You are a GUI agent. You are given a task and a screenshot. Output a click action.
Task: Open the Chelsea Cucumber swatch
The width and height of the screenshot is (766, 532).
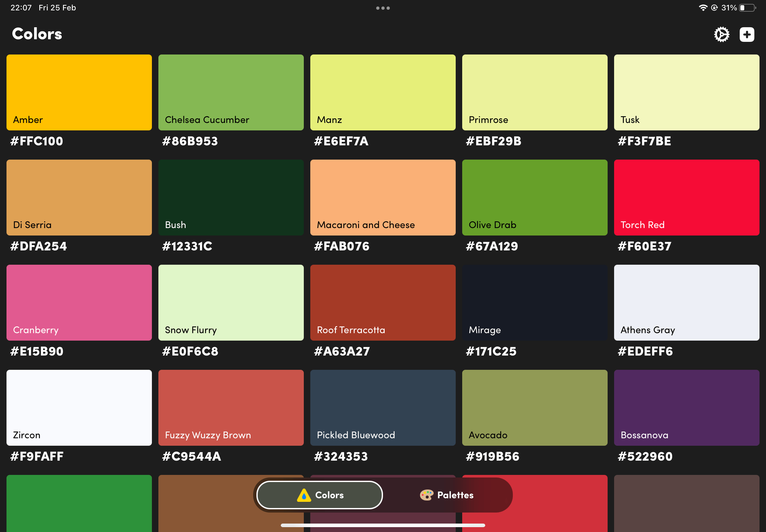point(231,92)
